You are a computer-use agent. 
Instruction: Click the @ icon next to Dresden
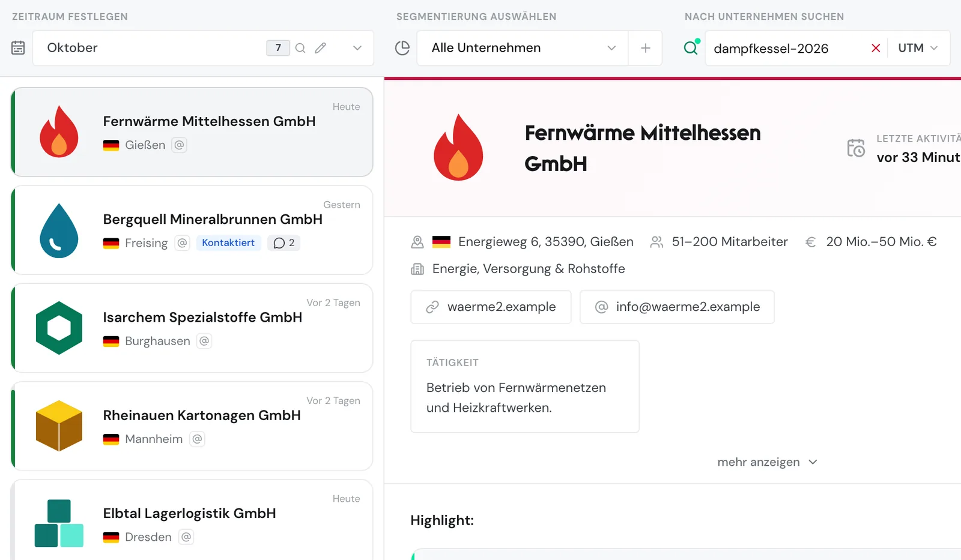tap(186, 537)
